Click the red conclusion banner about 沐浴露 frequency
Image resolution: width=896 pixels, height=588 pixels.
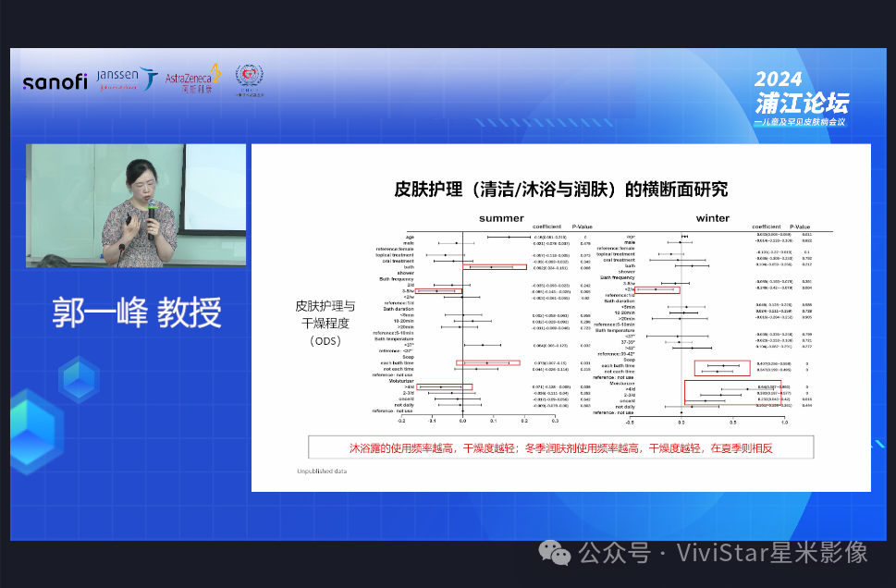560,447
